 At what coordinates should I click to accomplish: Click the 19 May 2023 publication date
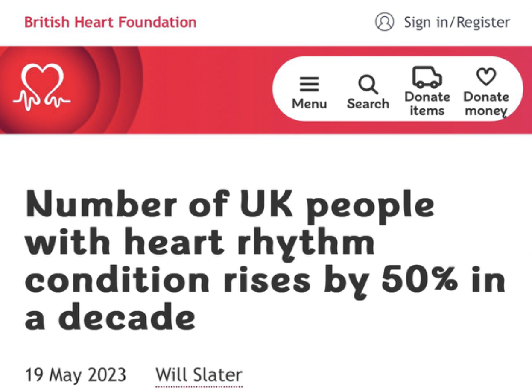point(76,374)
